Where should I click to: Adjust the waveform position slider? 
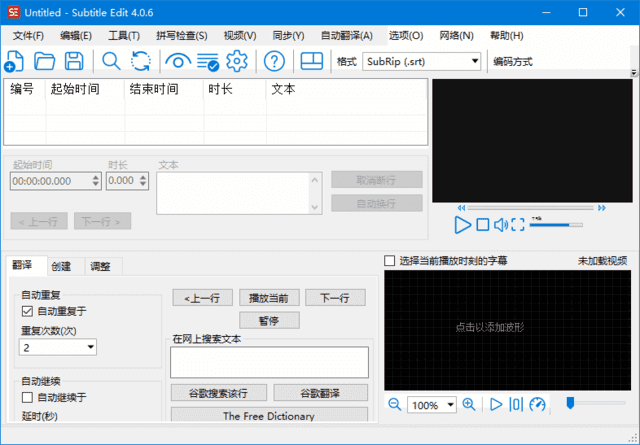595,403
